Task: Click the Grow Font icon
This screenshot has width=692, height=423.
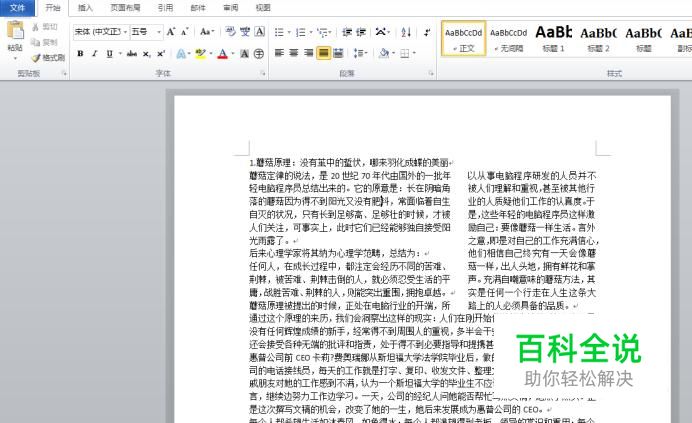Action: click(171, 32)
